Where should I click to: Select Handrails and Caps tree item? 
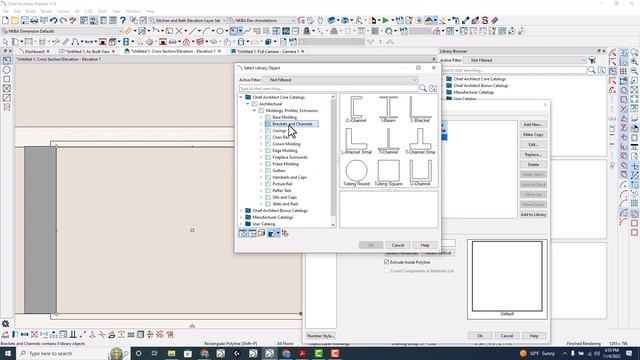tap(289, 177)
